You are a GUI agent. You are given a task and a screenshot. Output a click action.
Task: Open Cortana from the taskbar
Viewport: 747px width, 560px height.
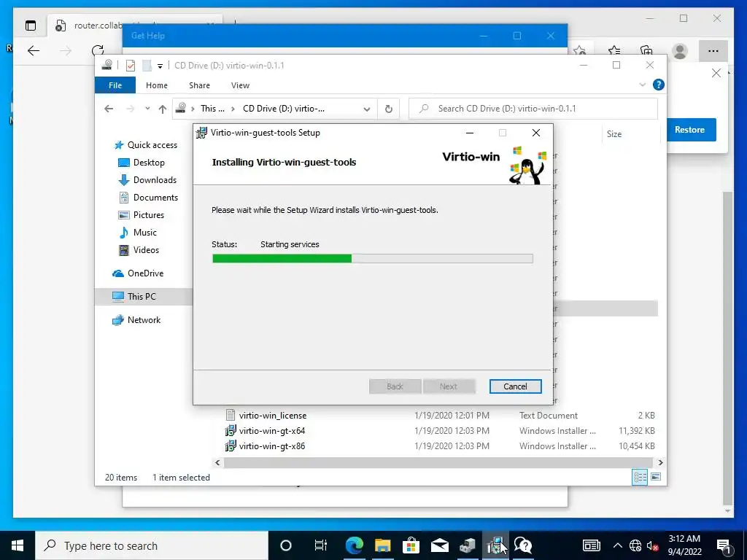[286, 545]
